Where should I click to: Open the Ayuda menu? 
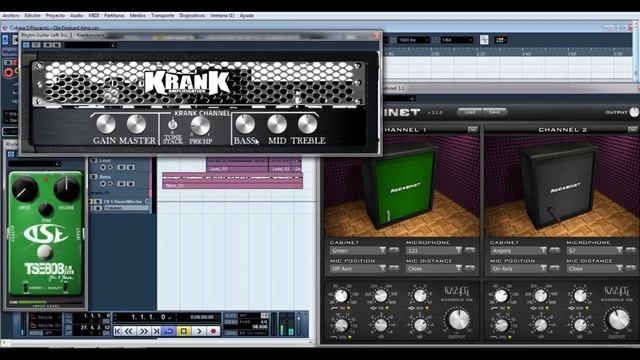pos(247,16)
